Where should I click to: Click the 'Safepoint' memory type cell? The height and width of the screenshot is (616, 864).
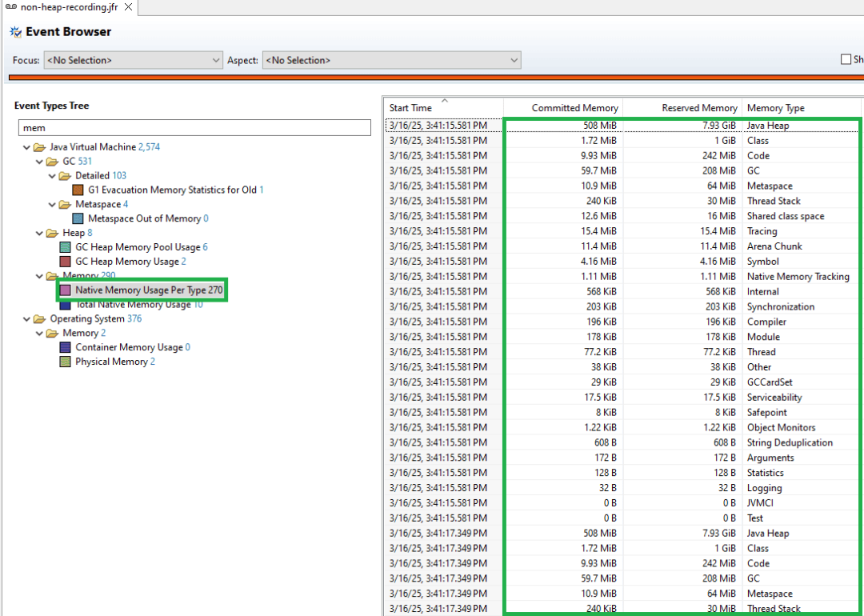click(x=766, y=413)
